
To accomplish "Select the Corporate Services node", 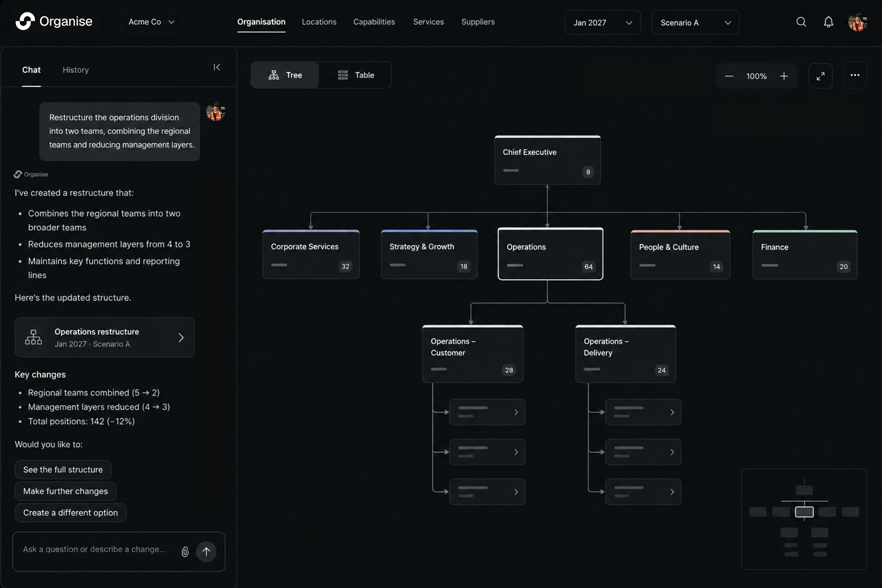I will coord(311,254).
